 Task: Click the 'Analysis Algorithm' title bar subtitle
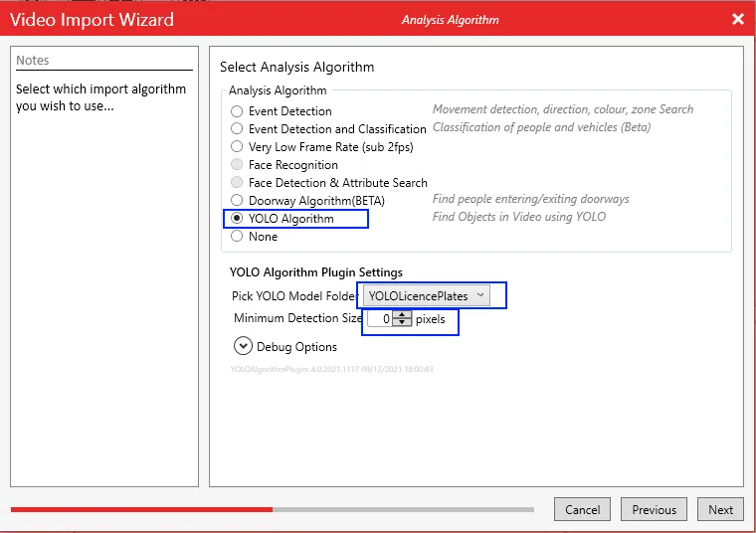coord(451,20)
